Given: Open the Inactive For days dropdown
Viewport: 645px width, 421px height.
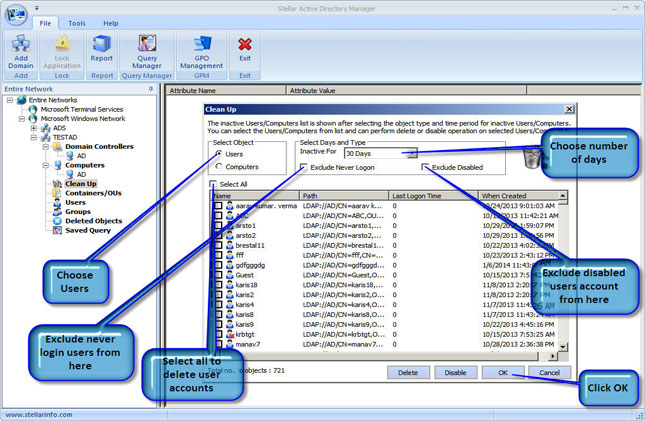Looking at the screenshot, I should (x=412, y=154).
